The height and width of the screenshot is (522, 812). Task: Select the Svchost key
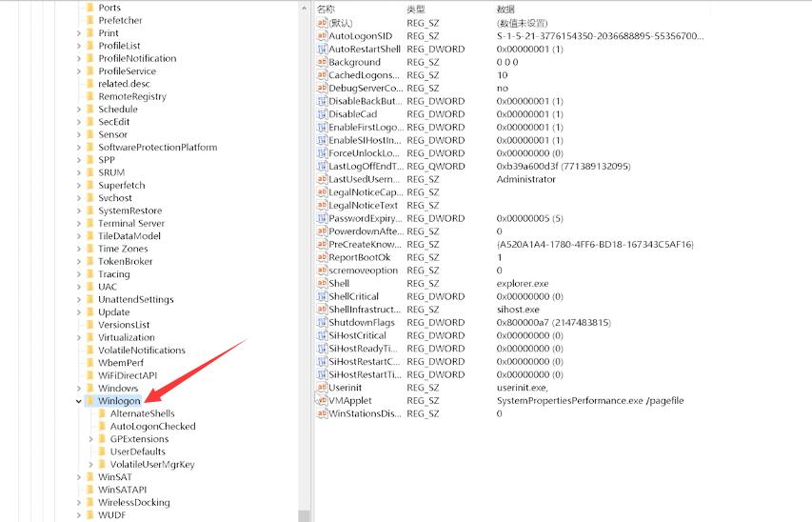pos(115,197)
